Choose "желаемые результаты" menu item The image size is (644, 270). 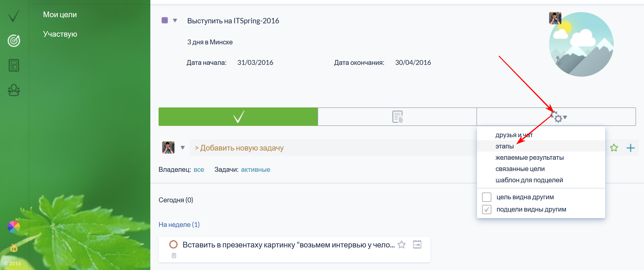tap(529, 158)
